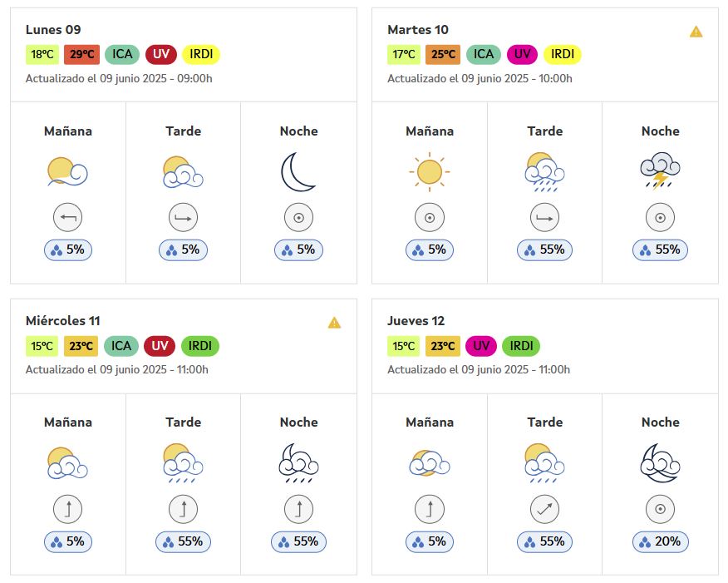Click the Miércoles 11 warning triangle icon
728x583 pixels.
[334, 323]
